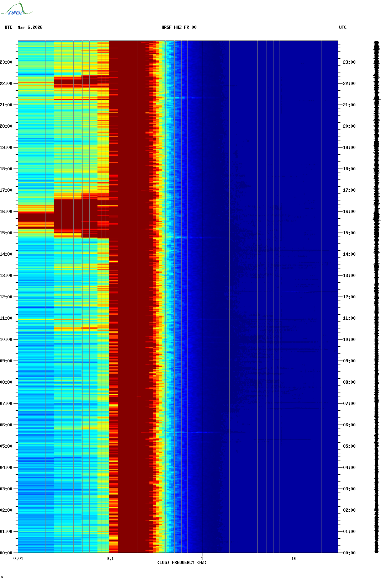
Task: Click the 21:00 label on right axis
Action: point(349,105)
